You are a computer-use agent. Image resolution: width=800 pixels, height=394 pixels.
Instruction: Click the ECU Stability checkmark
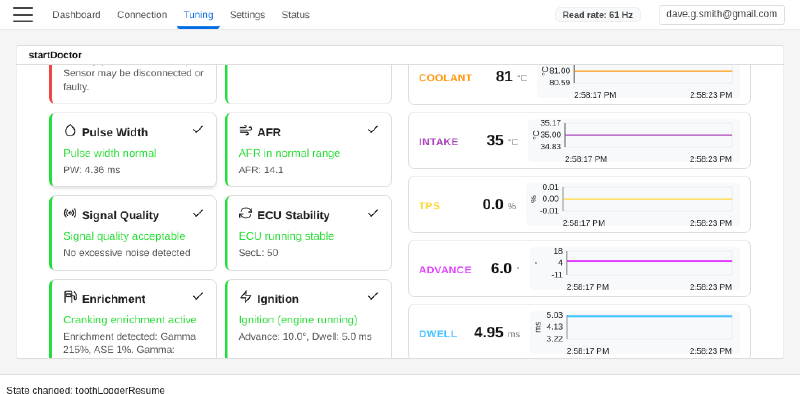pyautogui.click(x=373, y=213)
